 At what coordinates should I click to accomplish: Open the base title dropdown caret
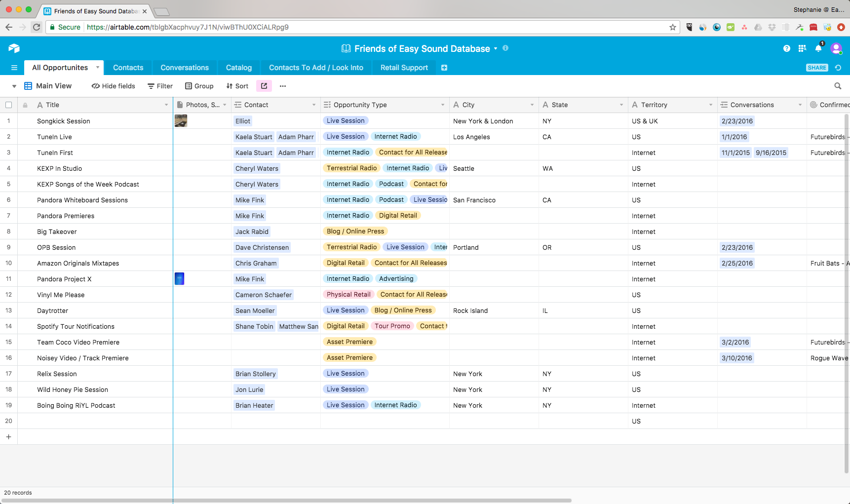[x=496, y=48]
